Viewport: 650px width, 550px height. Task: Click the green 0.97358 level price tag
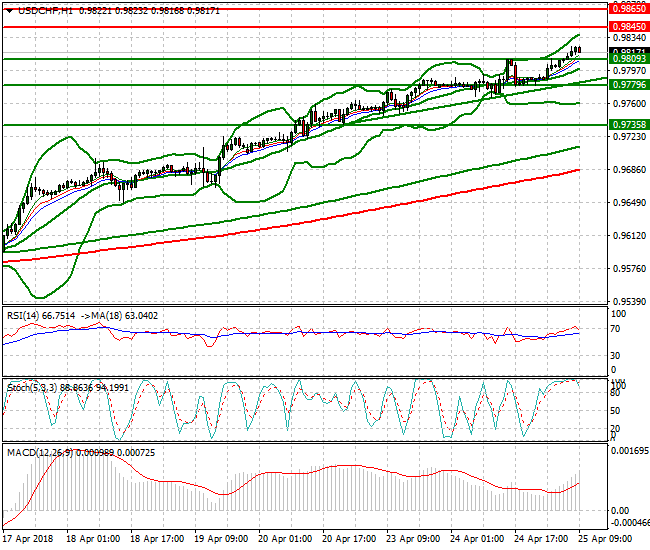[629, 125]
